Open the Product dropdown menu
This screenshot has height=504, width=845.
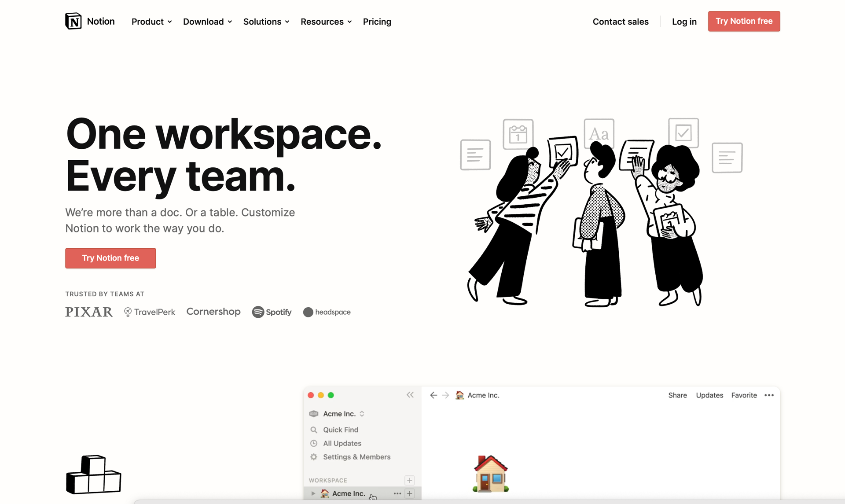[152, 22]
